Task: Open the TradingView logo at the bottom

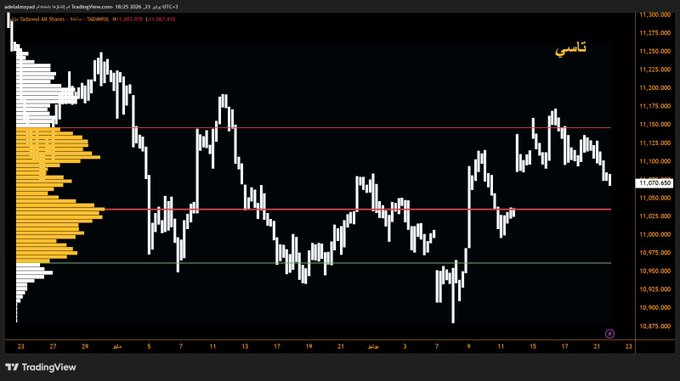Action: (x=41, y=367)
